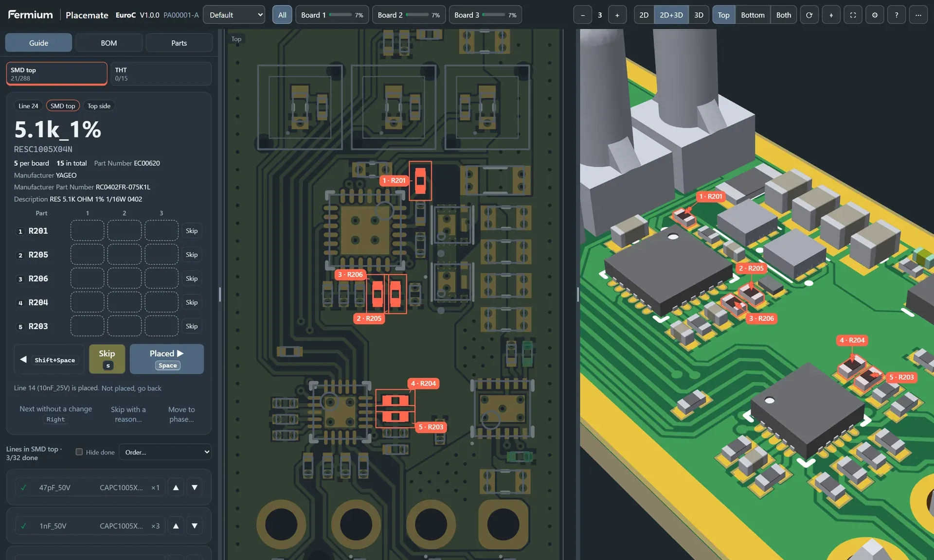Viewport: 934px width, 560px height.
Task: Move 47pF_50V line down with arrow
Action: coord(195,488)
